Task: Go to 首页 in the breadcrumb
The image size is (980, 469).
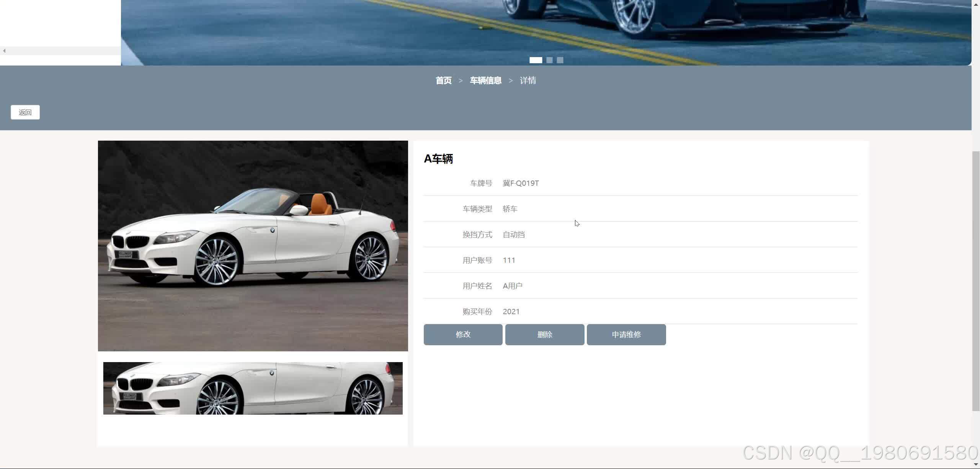Action: point(443,80)
